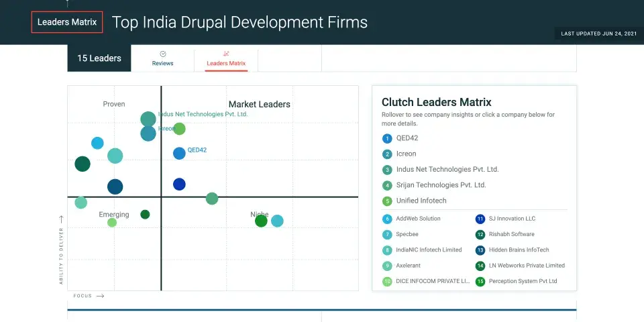644x322 pixels.
Task: Select the Leaders Matrix tab under the header
Action: (x=226, y=58)
